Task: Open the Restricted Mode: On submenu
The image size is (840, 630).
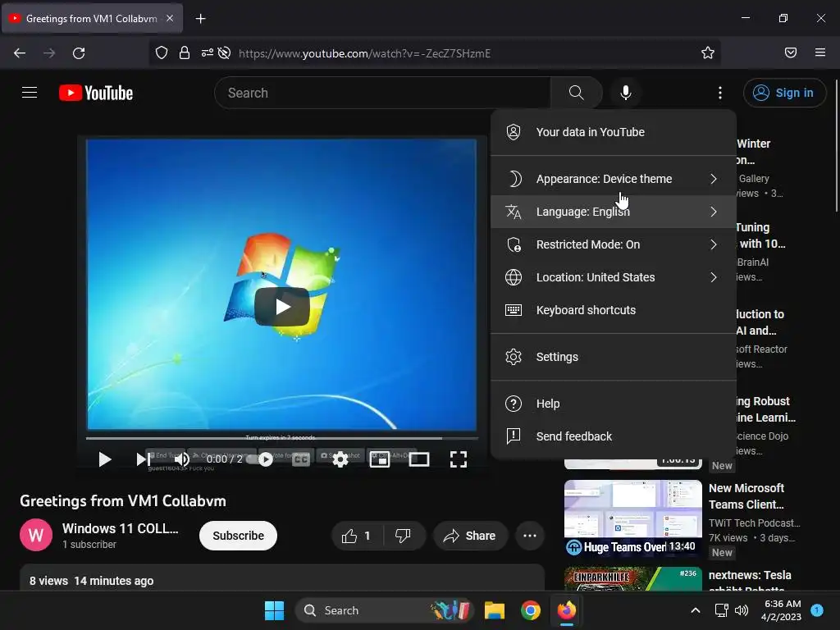Action: pos(614,244)
